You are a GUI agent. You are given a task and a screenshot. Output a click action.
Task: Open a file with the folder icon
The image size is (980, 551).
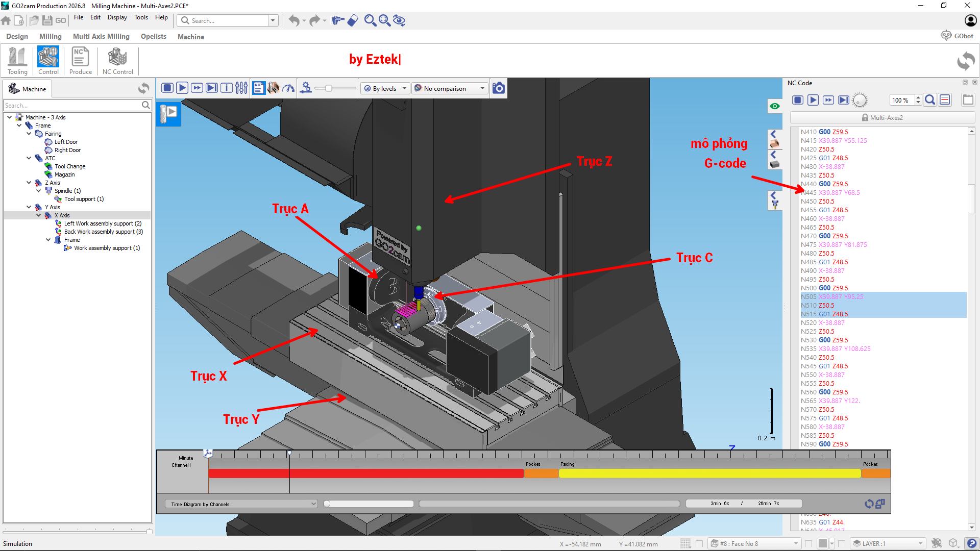click(34, 20)
